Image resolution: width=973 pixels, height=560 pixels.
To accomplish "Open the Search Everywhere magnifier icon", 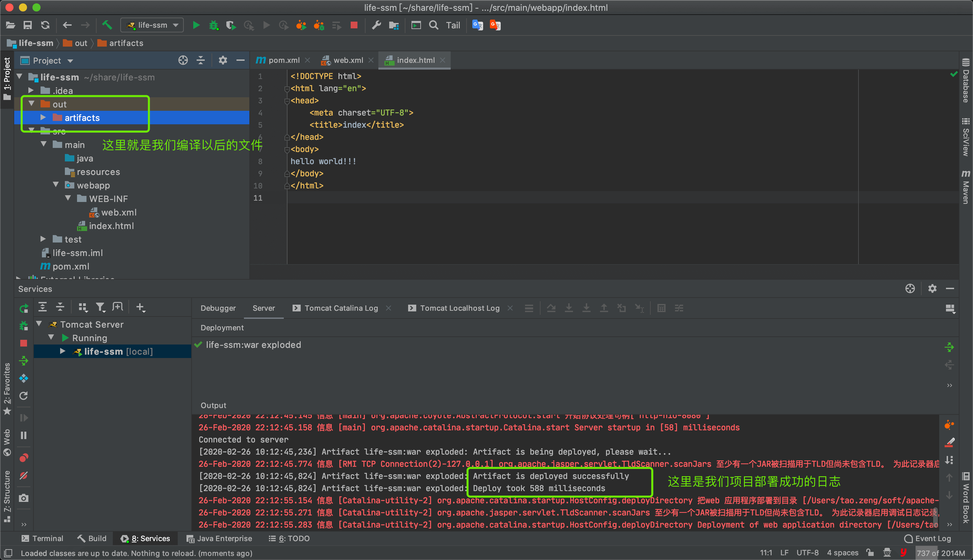I will [433, 25].
